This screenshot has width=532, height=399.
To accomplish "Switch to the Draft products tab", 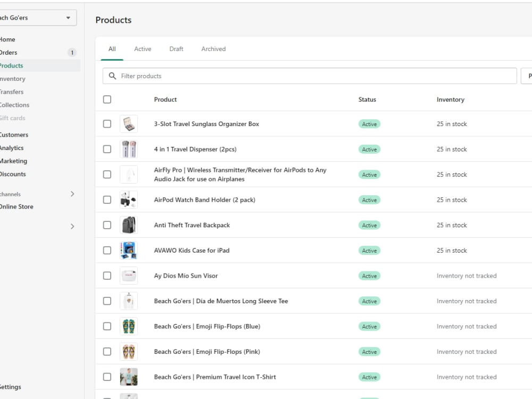I will click(177, 49).
